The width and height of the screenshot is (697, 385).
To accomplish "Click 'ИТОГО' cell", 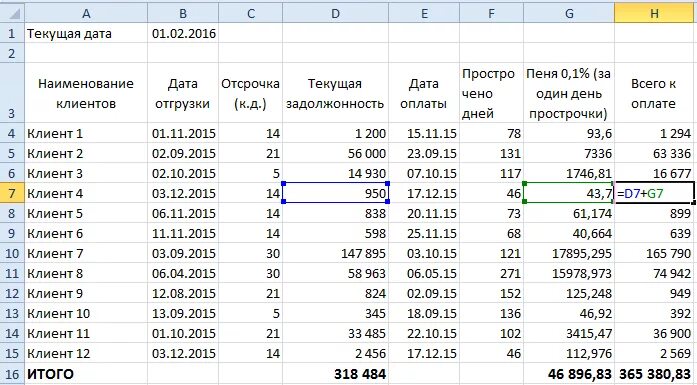I will pyautogui.click(x=86, y=374).
